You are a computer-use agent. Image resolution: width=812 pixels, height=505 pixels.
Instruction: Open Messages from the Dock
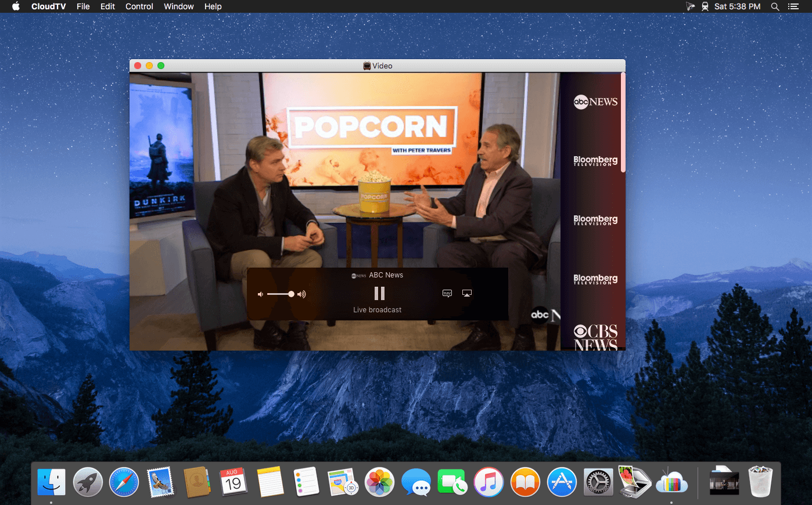416,482
